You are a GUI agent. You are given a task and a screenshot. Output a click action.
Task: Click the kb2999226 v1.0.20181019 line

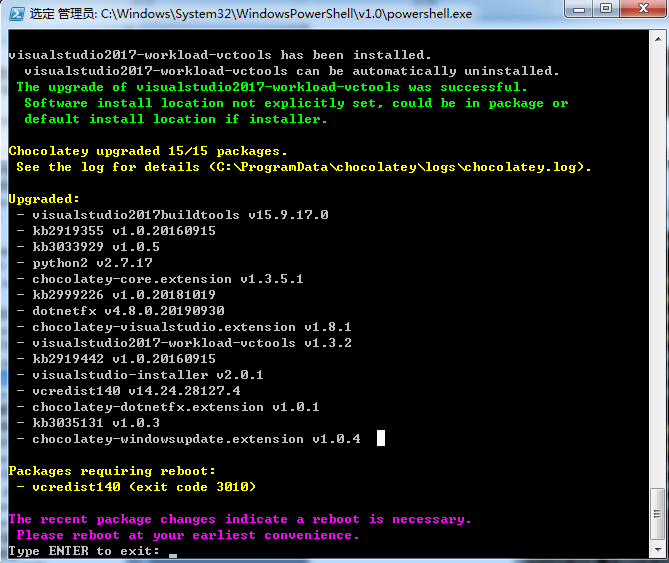[116, 295]
